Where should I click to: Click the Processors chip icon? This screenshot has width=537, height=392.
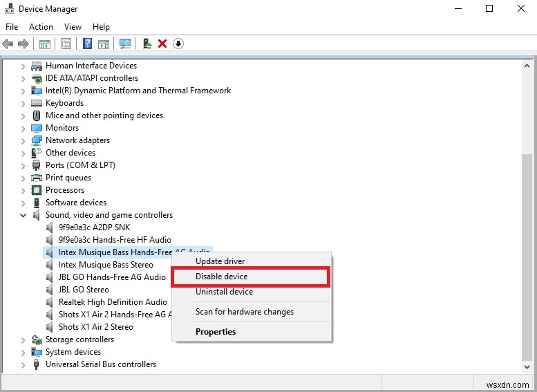(x=37, y=190)
